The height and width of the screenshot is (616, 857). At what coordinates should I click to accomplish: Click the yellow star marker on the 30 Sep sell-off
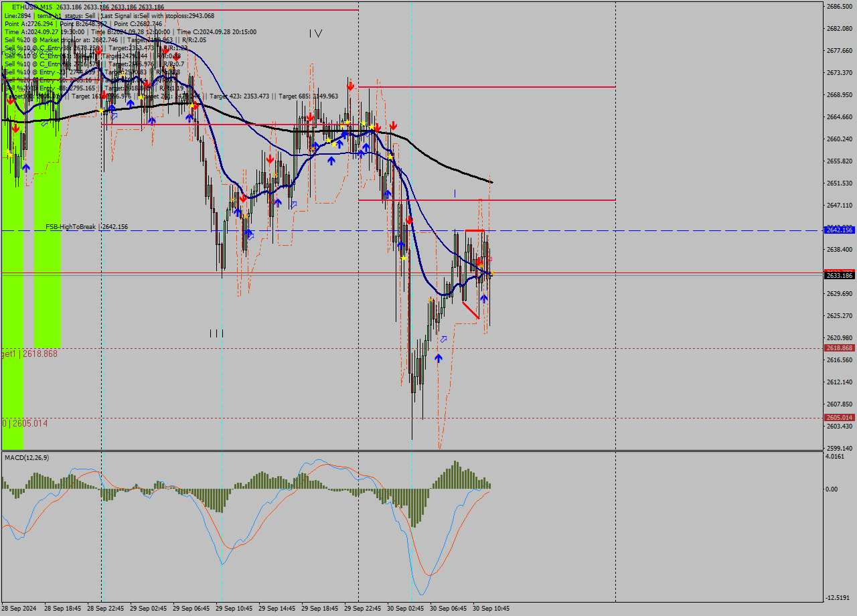coord(403,258)
